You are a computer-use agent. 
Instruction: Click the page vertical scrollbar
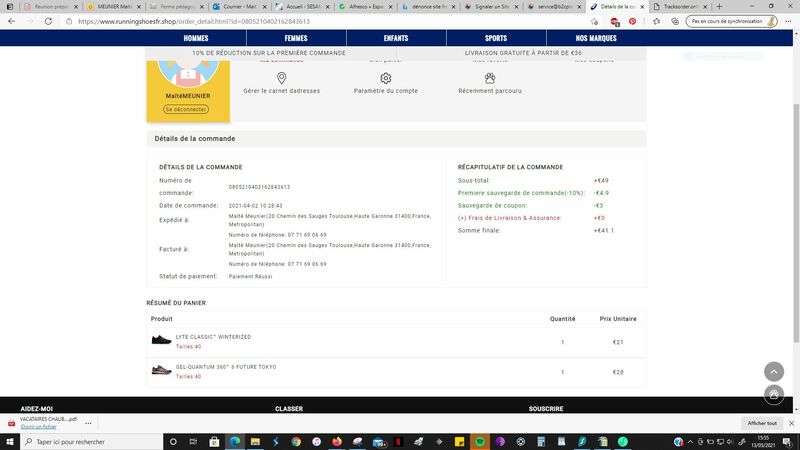[x=796, y=222]
